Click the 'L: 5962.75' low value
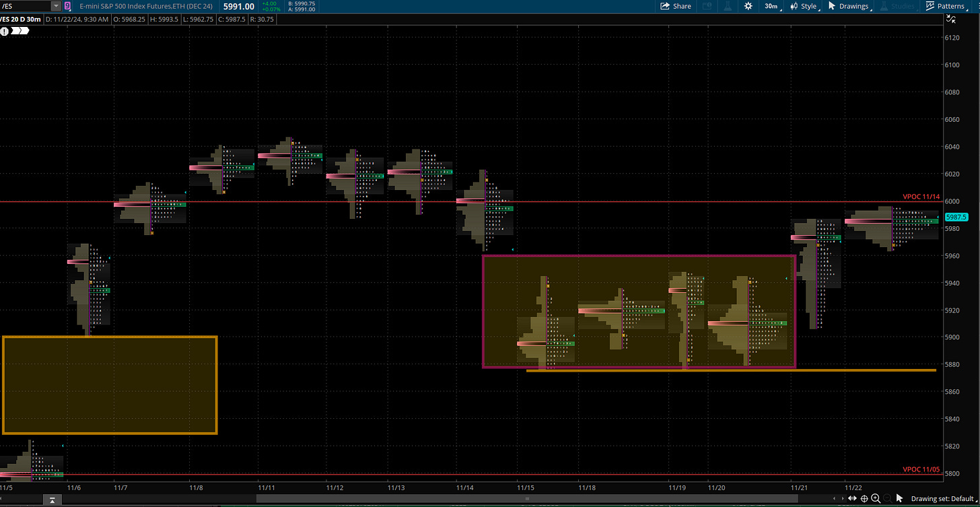980x507 pixels. [x=198, y=19]
